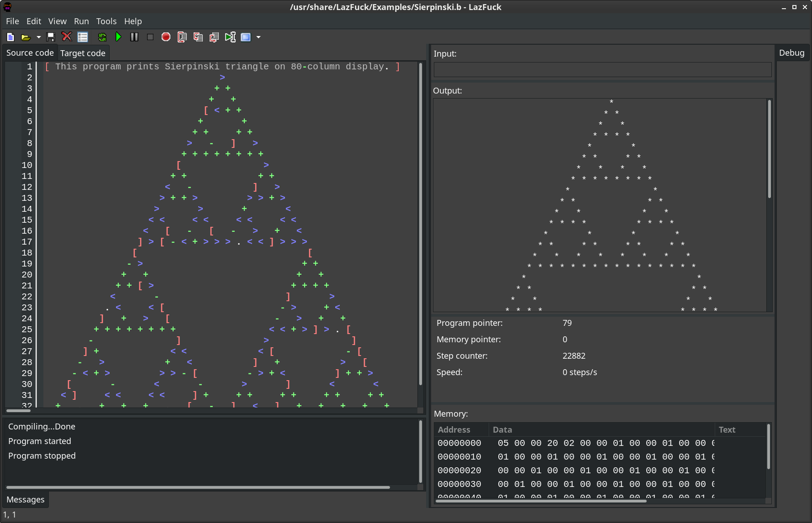Select memory row 00000030
The height and width of the screenshot is (523, 812).
[600, 484]
